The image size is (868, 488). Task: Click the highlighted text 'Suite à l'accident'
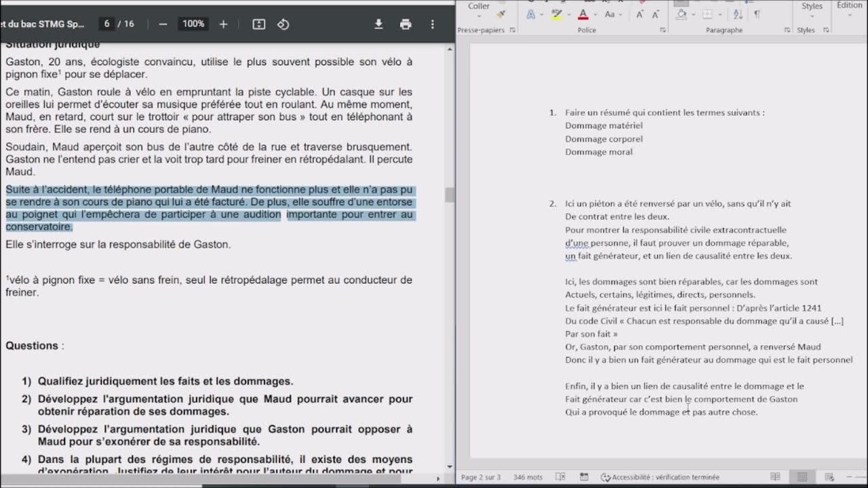(x=47, y=190)
